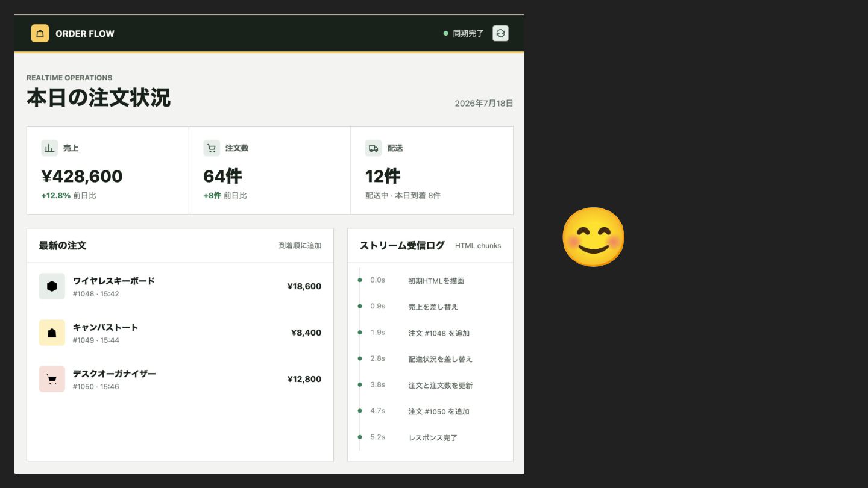The height and width of the screenshot is (488, 868).
Task: Click log entry 注文と注文数を更新
Action: pyautogui.click(x=441, y=386)
